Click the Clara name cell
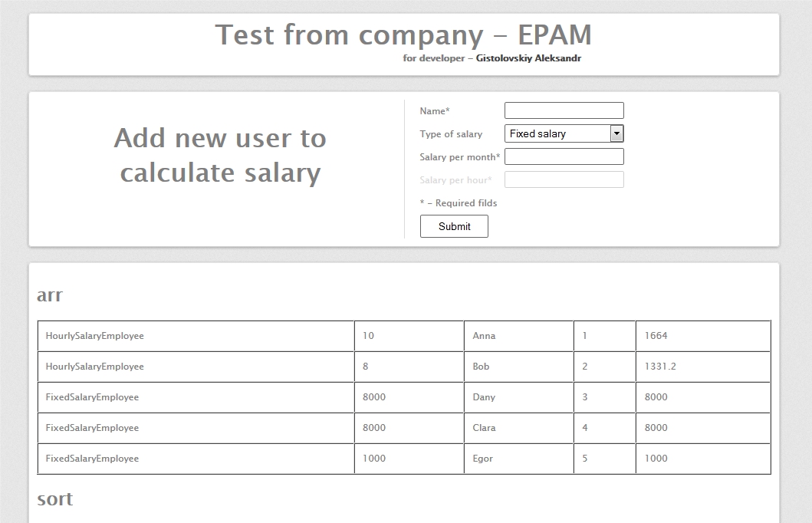 (x=484, y=428)
